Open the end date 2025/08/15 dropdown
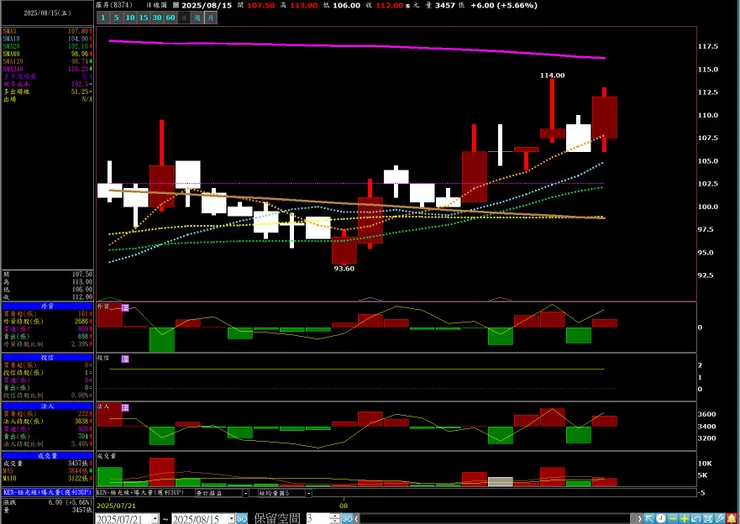 click(231, 519)
